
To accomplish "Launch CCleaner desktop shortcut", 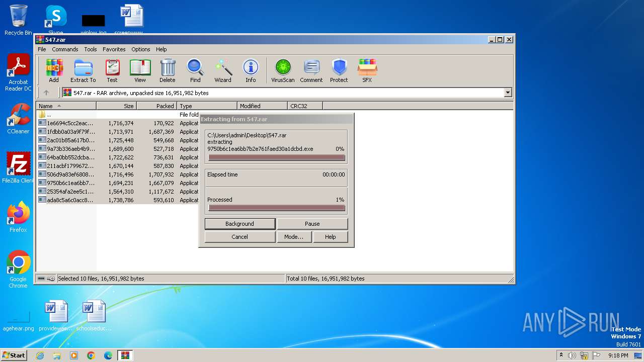I will click(x=18, y=119).
